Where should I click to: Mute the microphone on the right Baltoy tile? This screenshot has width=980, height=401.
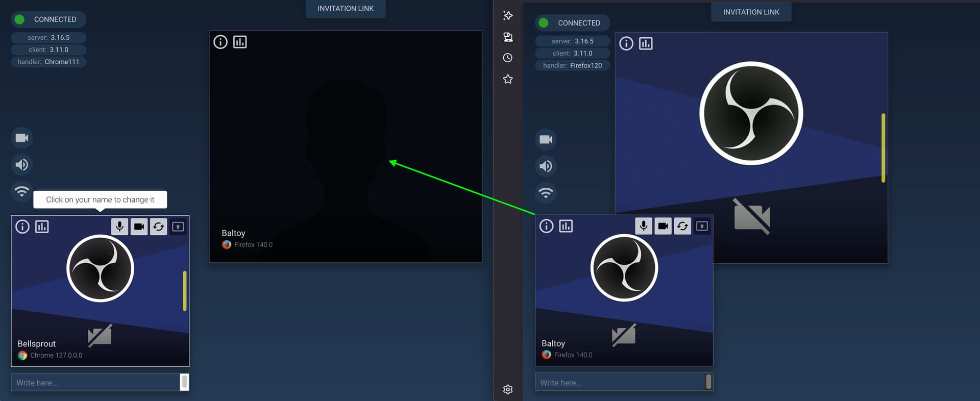pyautogui.click(x=643, y=226)
